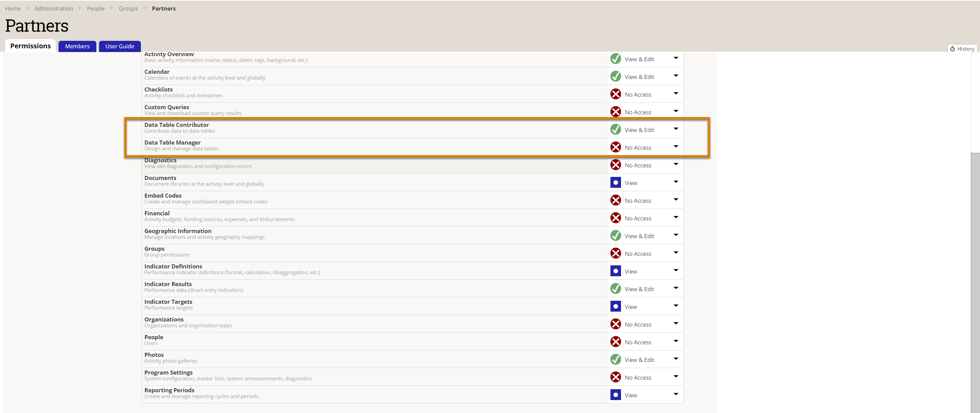
Task: Click blue View icon for Indicator Targets
Action: pyautogui.click(x=615, y=307)
